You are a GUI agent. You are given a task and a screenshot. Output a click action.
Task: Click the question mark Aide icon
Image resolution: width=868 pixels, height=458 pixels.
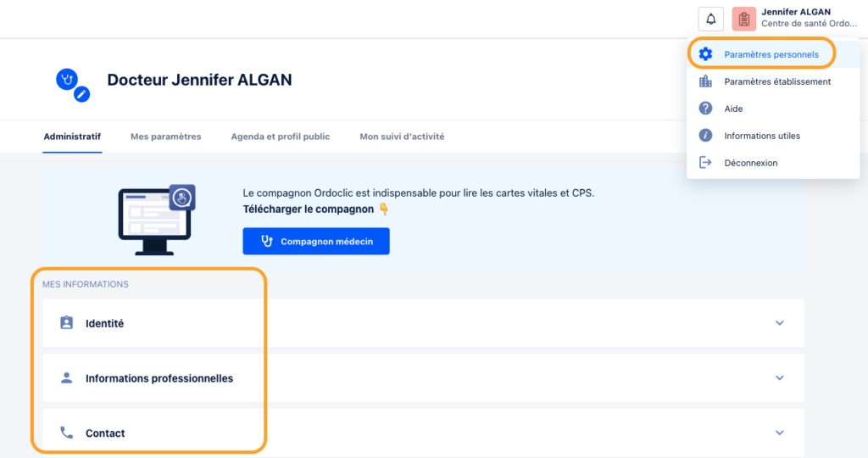click(x=705, y=109)
